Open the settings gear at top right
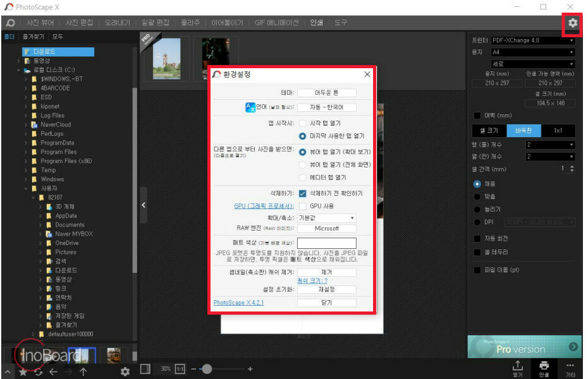588x379 pixels. click(572, 23)
